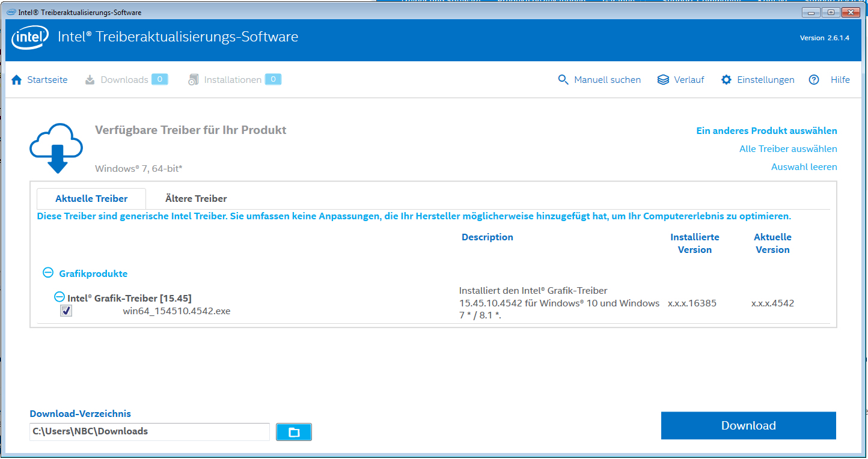
Task: Click the title bar Intel app icon
Action: [11, 12]
